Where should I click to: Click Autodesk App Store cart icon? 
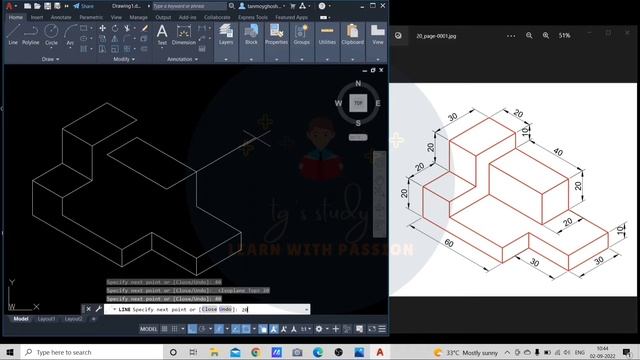293,6
